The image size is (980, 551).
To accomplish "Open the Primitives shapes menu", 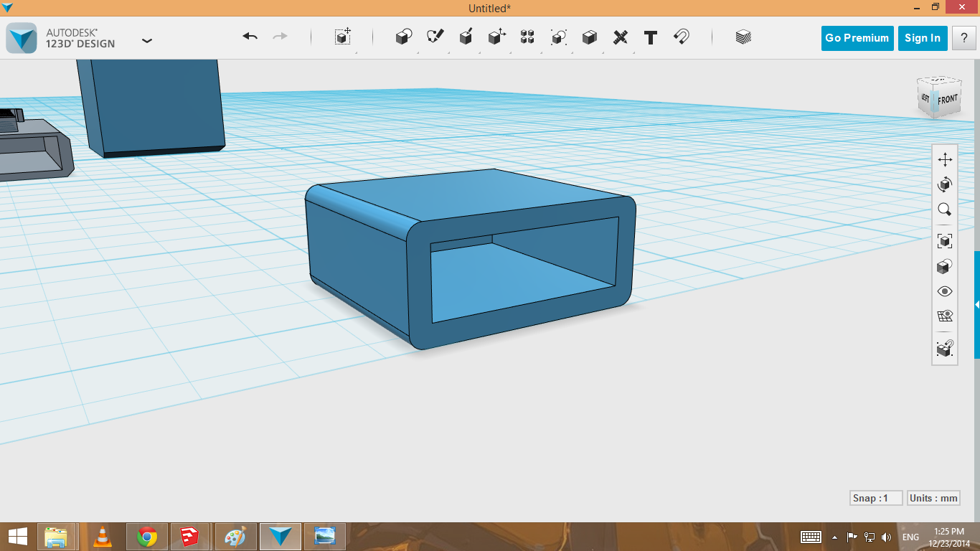I will point(404,37).
